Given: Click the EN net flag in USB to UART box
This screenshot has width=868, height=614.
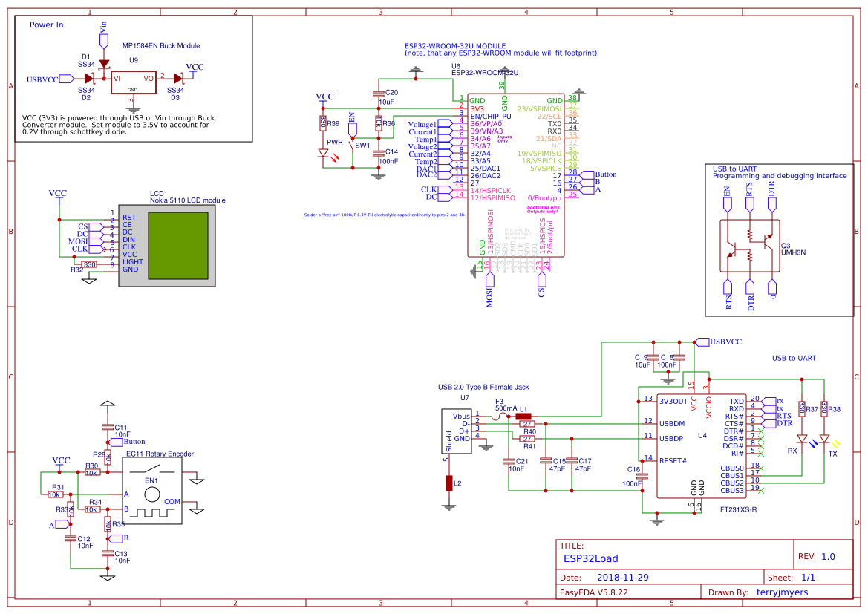Looking at the screenshot, I should (x=728, y=205).
